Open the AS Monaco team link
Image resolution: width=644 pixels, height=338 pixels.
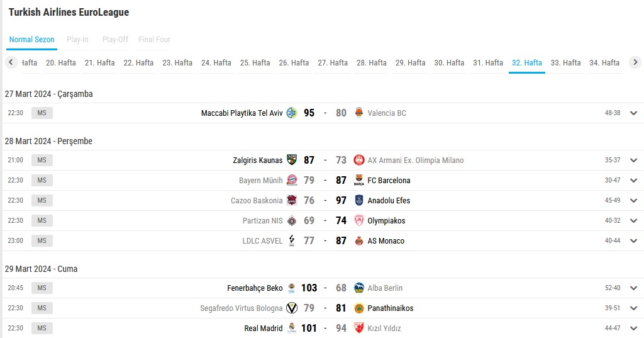pos(386,241)
